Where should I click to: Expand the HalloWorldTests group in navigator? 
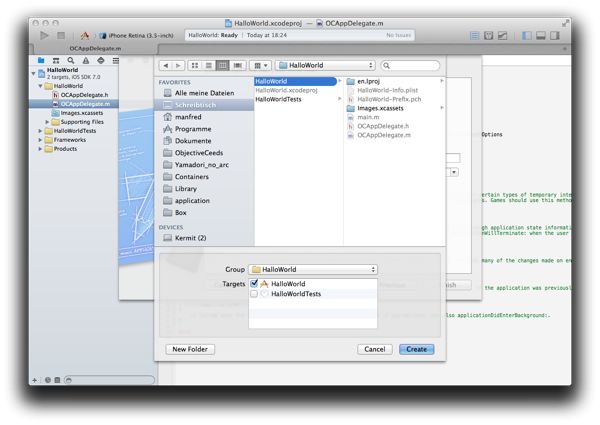[41, 131]
